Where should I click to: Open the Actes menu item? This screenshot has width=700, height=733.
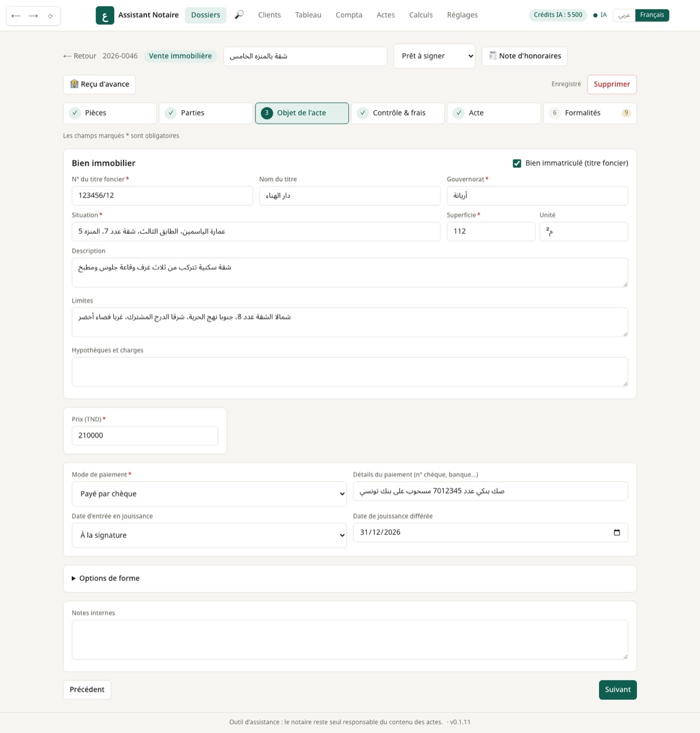[x=386, y=15]
